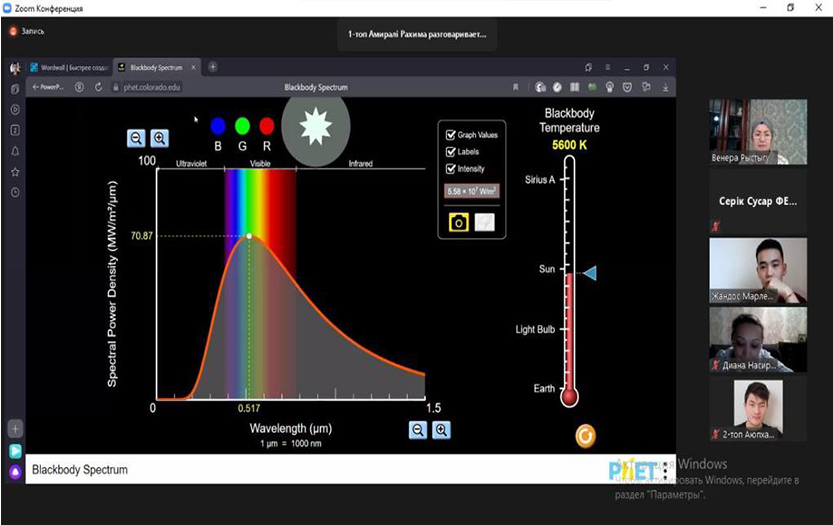Zoom out the vertical power density axis

135,139
